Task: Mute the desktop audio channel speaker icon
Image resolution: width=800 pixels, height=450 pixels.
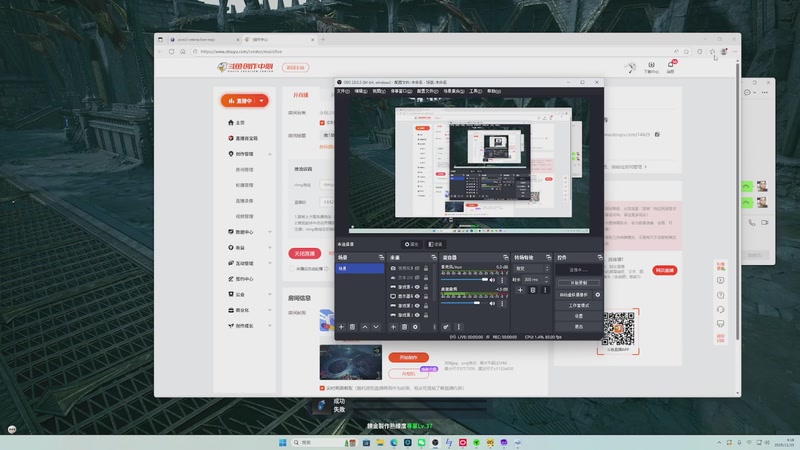Action: (x=492, y=304)
